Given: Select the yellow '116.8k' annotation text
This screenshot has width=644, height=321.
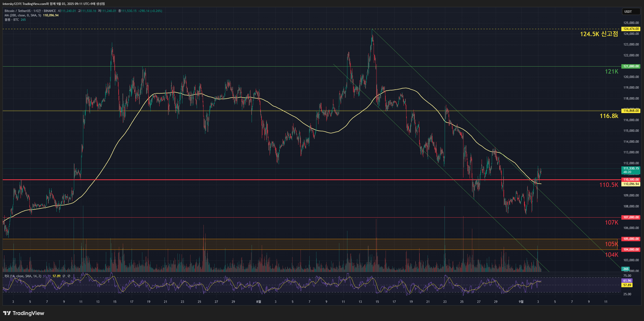Looking at the screenshot, I should [609, 116].
